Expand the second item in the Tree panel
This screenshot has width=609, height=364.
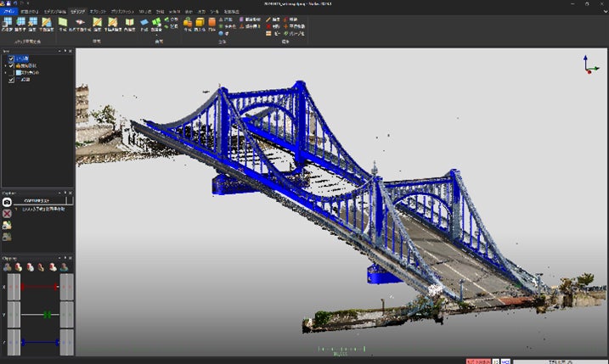(x=4, y=65)
